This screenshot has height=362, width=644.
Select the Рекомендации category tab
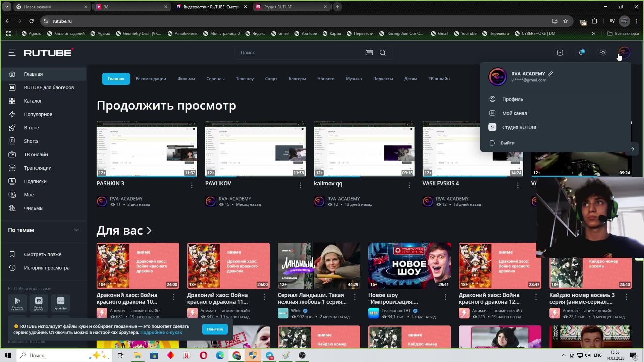tap(151, 79)
